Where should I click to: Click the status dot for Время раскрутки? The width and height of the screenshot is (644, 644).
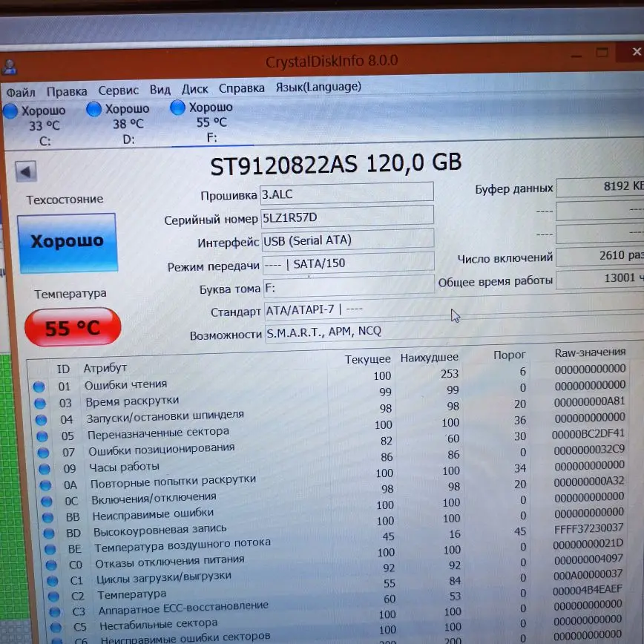point(40,404)
